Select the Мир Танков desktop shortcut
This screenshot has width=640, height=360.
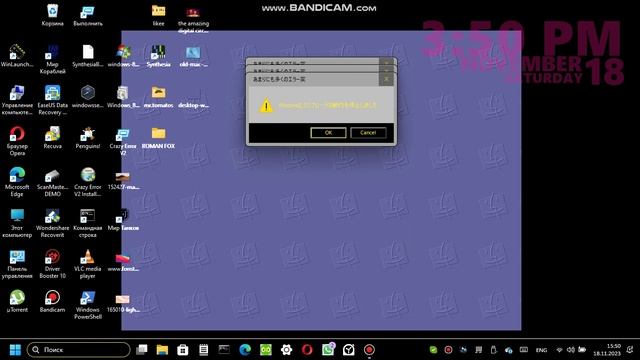click(x=123, y=220)
